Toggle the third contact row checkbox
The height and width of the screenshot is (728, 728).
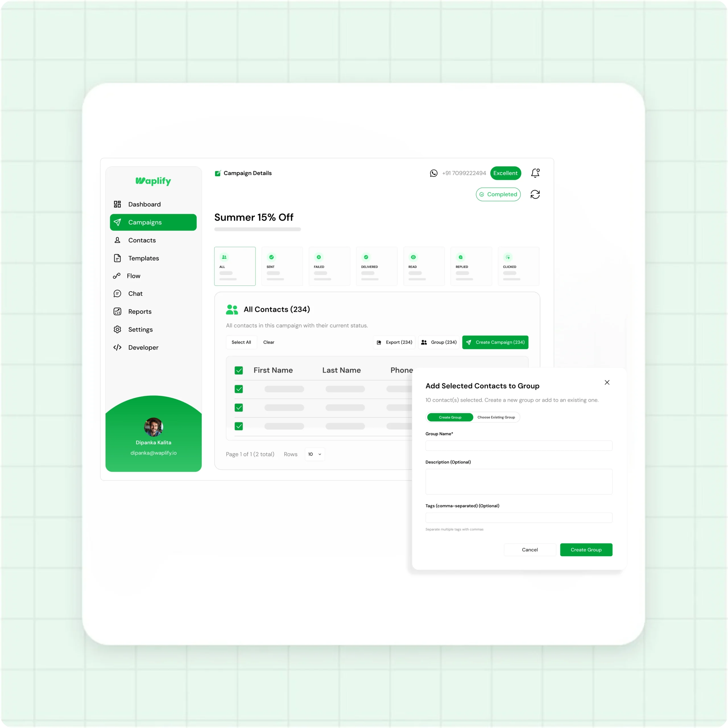click(239, 426)
